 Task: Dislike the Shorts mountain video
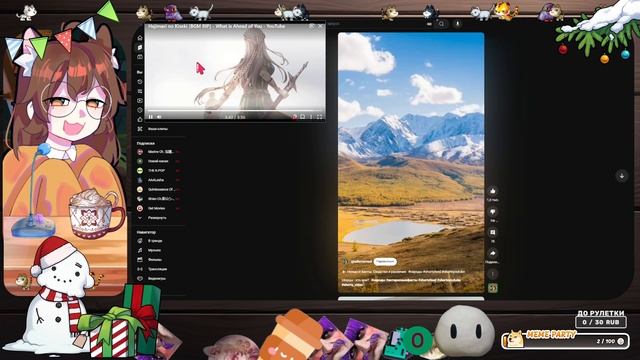[x=493, y=211]
